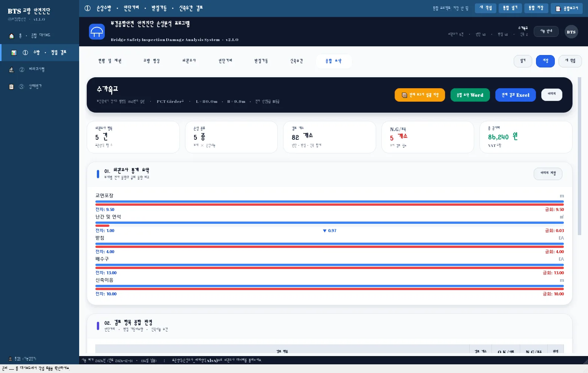Click the bar chart icon beside 수량 · 정밀 검토
The width and height of the screenshot is (588, 373).
click(x=14, y=53)
